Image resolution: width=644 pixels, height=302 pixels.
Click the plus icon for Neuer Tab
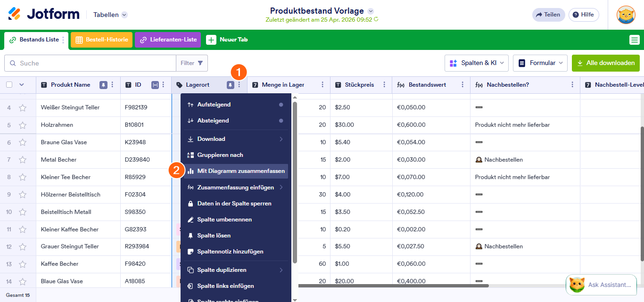click(x=211, y=40)
